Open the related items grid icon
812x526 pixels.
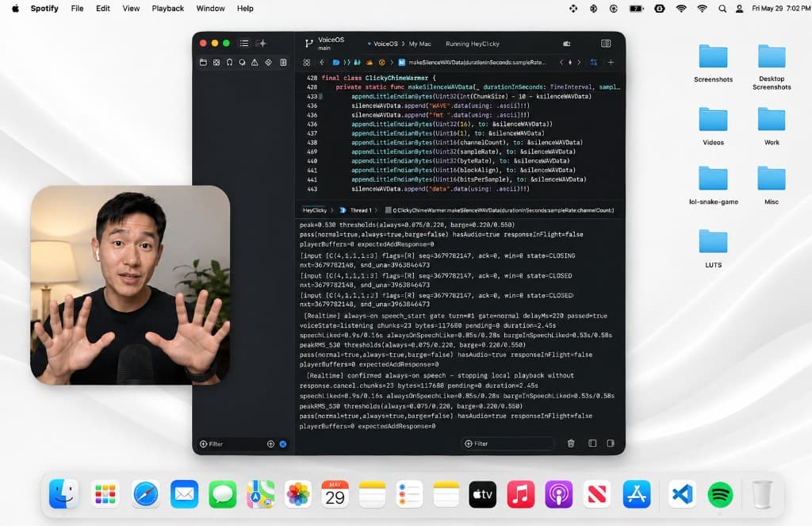point(307,62)
